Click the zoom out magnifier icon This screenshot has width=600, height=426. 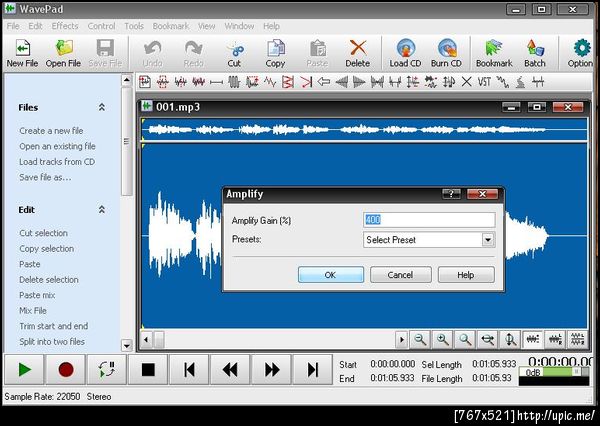(420, 339)
